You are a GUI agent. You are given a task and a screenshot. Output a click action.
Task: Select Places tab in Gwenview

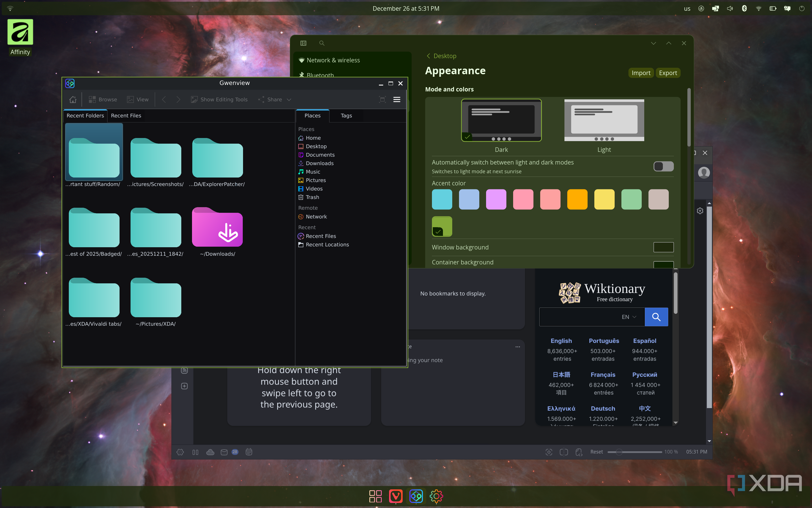pos(312,116)
